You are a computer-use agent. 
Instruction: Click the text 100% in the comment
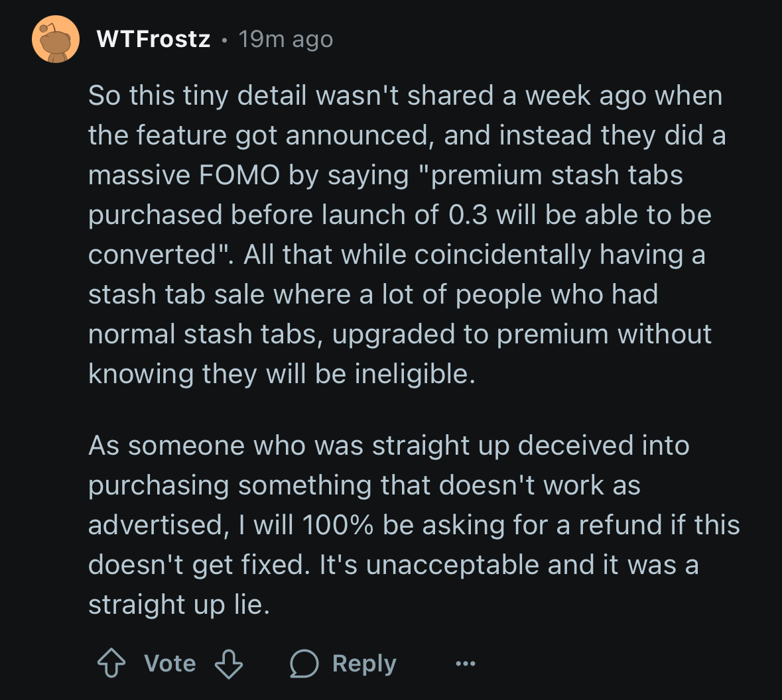click(x=338, y=525)
